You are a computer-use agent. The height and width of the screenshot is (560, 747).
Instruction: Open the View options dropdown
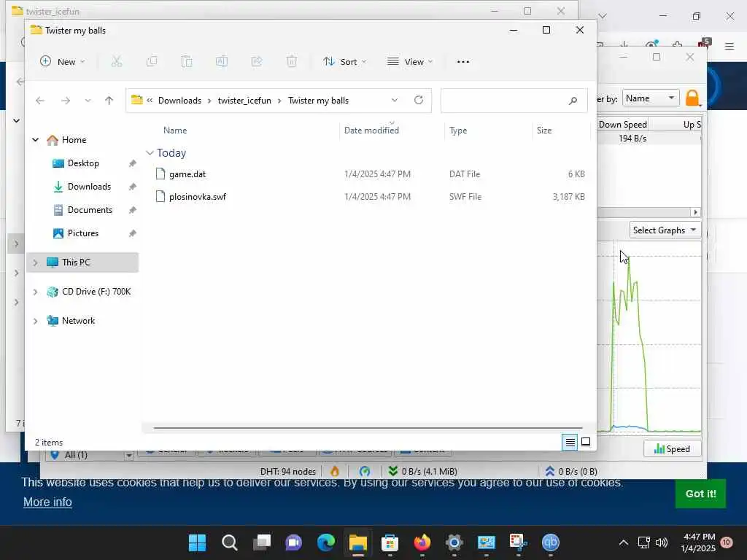(x=410, y=61)
